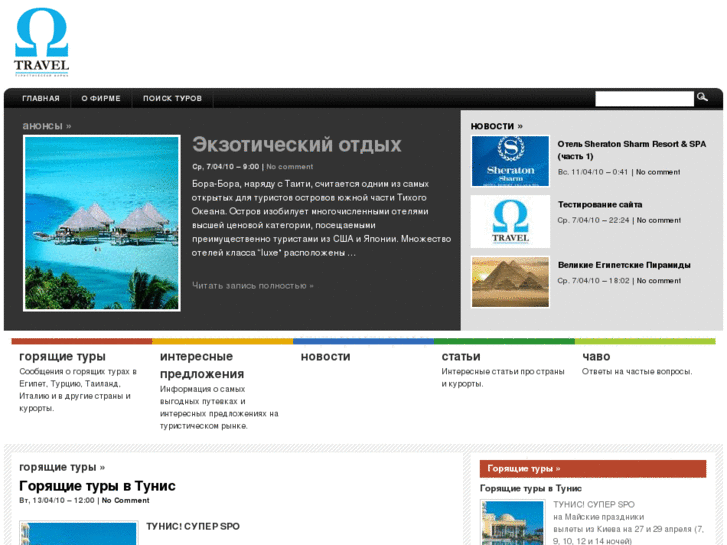Open the Bora-Bora beach featured image

point(102,223)
